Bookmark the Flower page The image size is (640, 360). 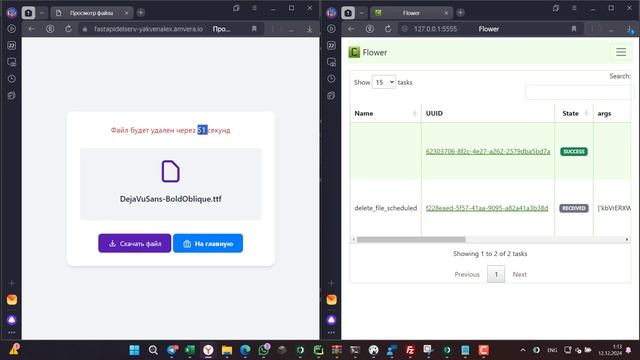(573, 29)
